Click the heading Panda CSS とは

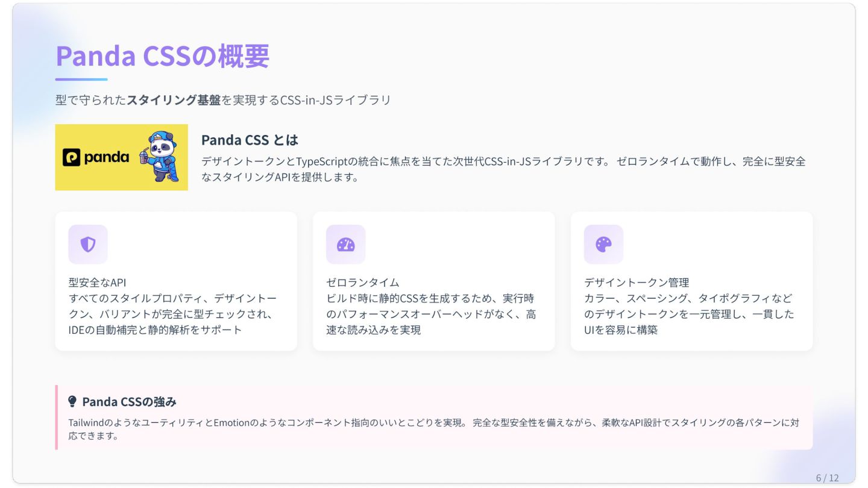coord(250,140)
